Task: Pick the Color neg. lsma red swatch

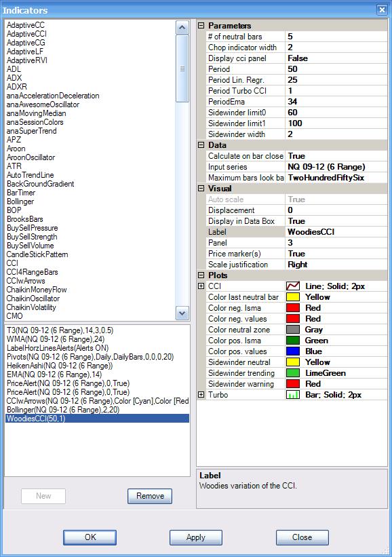Action: (293, 307)
